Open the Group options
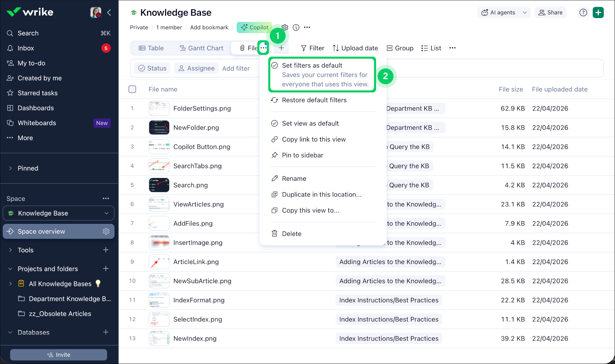This screenshot has width=615, height=364. click(x=400, y=48)
